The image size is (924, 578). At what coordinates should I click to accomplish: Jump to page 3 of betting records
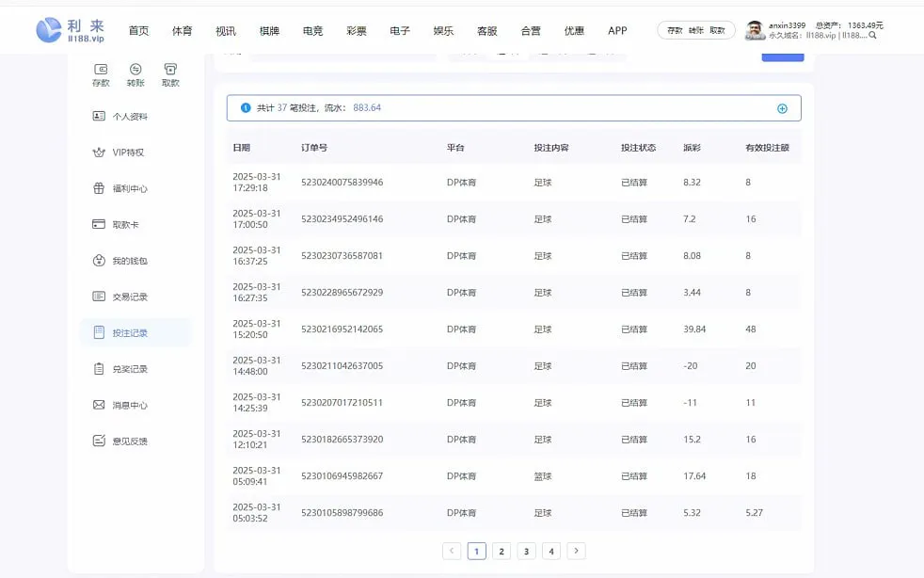(x=527, y=551)
